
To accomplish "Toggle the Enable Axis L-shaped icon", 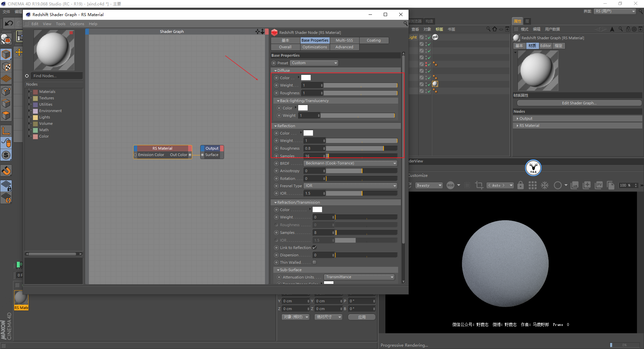I will 6,131.
